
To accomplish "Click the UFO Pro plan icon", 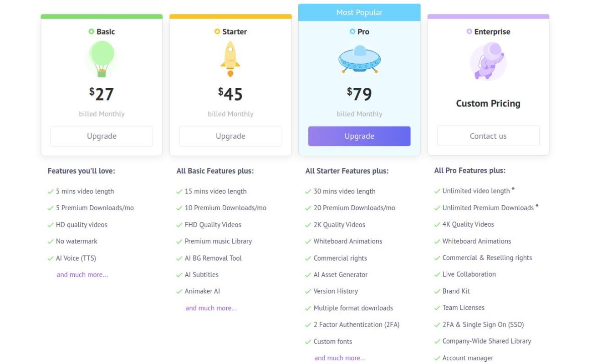I will pos(359,59).
